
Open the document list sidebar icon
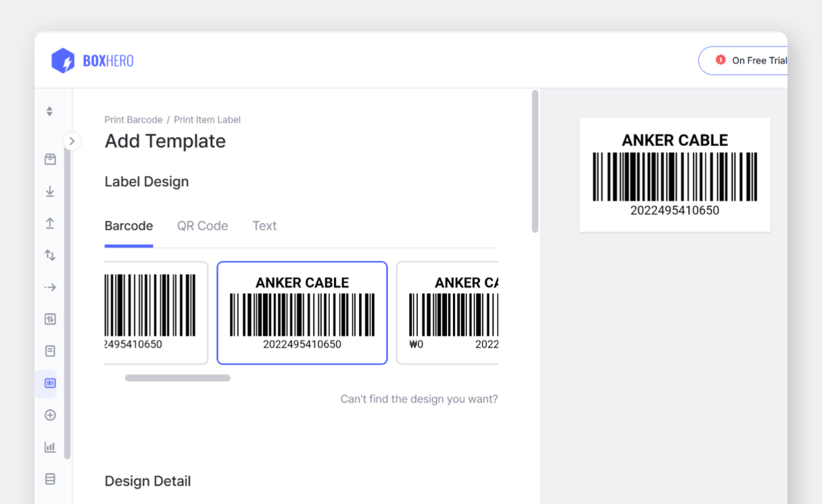[50, 351]
